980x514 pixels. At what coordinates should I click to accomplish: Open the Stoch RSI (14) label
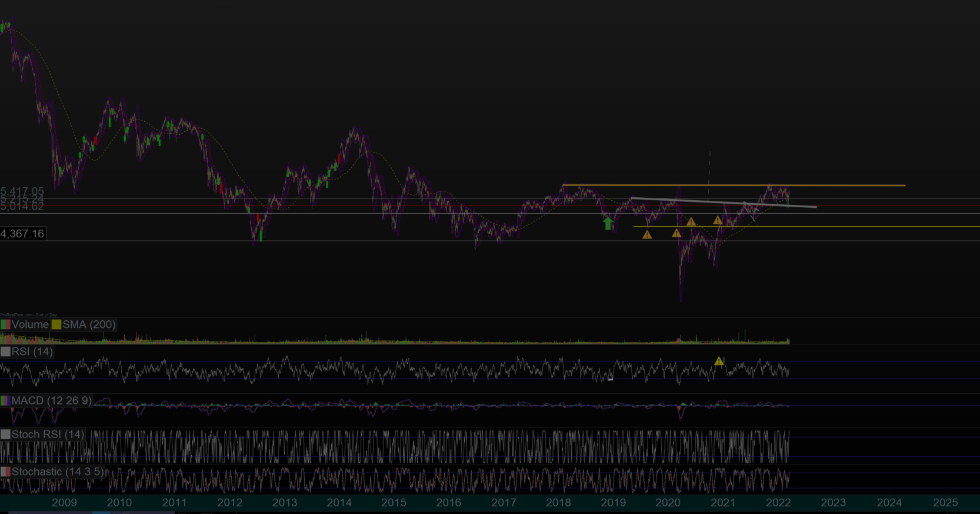48,435
